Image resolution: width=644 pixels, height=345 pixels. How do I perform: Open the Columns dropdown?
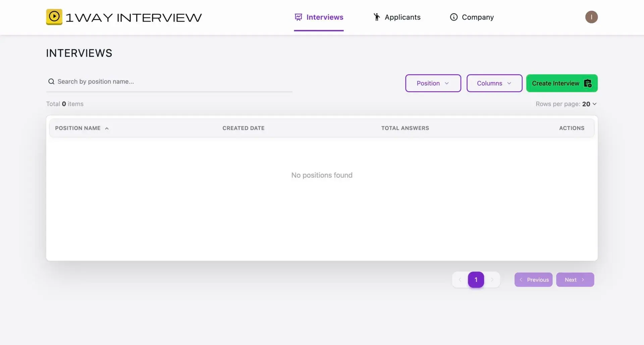point(494,83)
